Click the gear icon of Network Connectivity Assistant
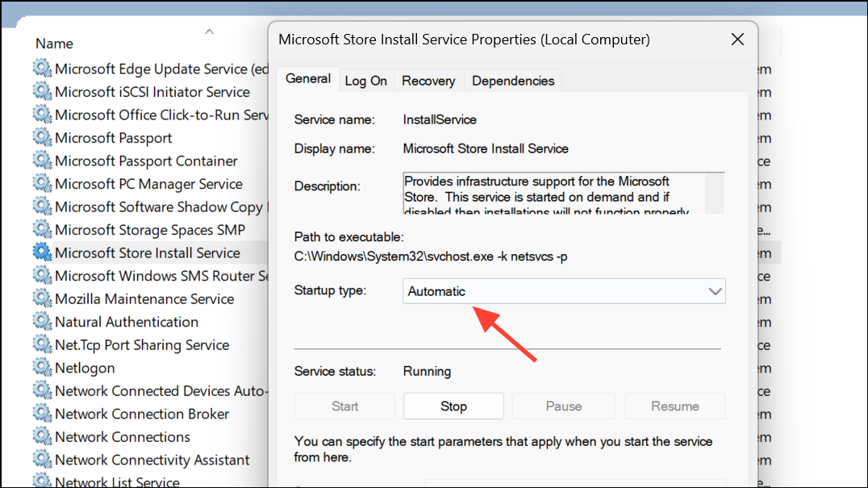The image size is (868, 488). tap(42, 459)
